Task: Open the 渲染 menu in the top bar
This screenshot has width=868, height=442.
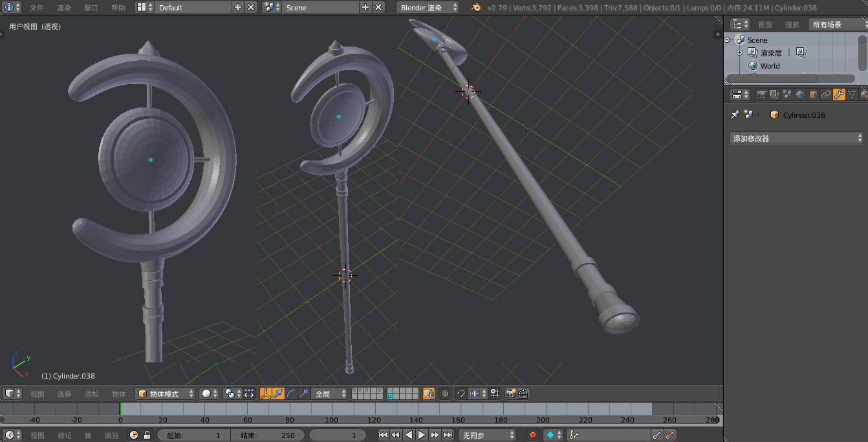Action: [64, 8]
